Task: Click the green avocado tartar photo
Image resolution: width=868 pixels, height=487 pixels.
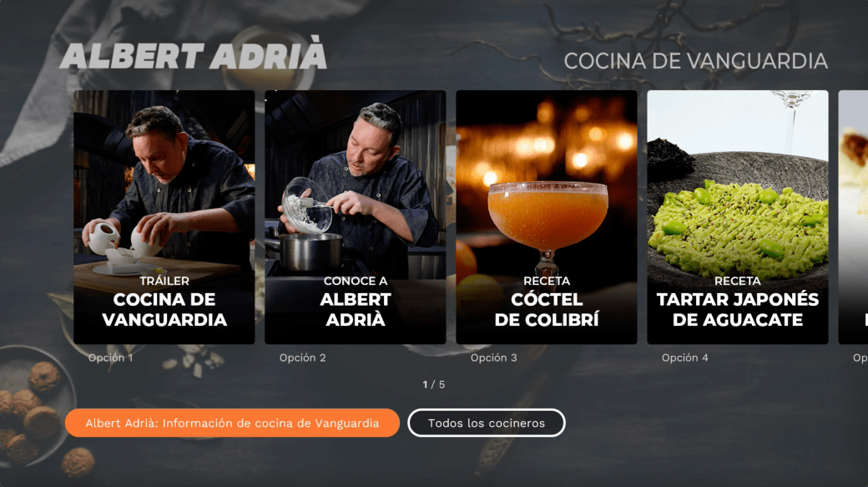Action: pyautogui.click(x=739, y=221)
